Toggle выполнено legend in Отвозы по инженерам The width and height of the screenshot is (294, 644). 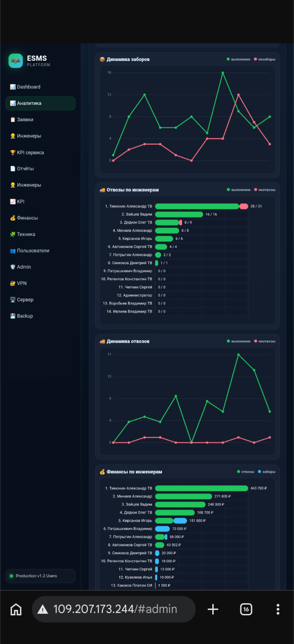pyautogui.click(x=239, y=190)
